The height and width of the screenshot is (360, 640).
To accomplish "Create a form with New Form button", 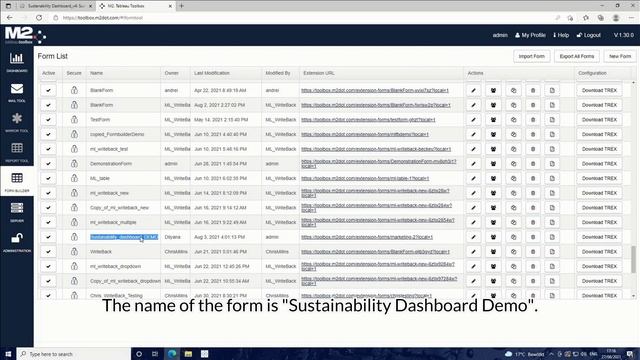I will tap(620, 56).
